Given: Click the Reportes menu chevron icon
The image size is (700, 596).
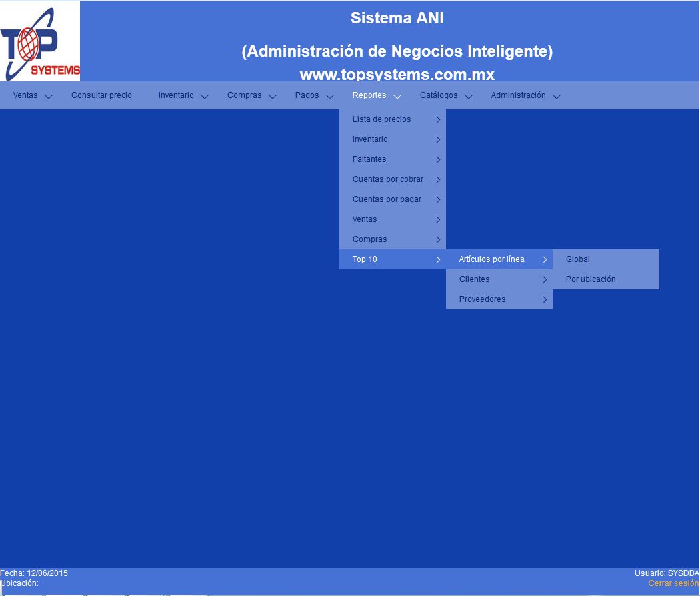Looking at the screenshot, I should click(x=397, y=97).
